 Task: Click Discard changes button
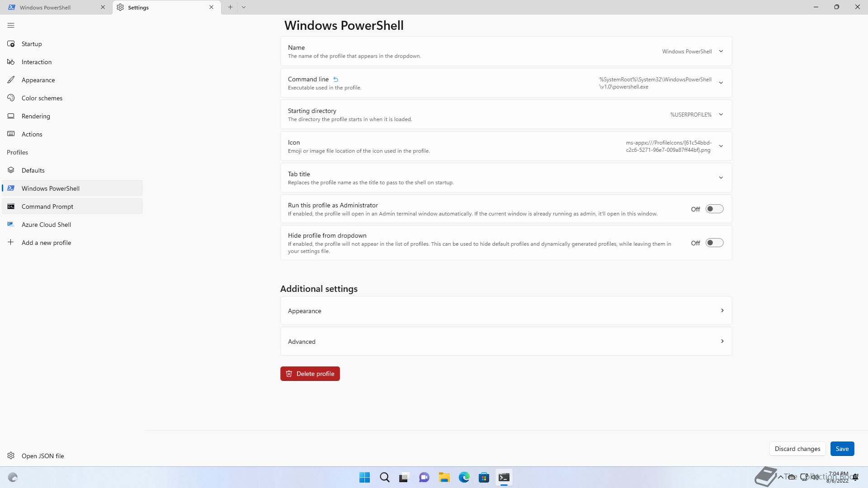click(797, 449)
